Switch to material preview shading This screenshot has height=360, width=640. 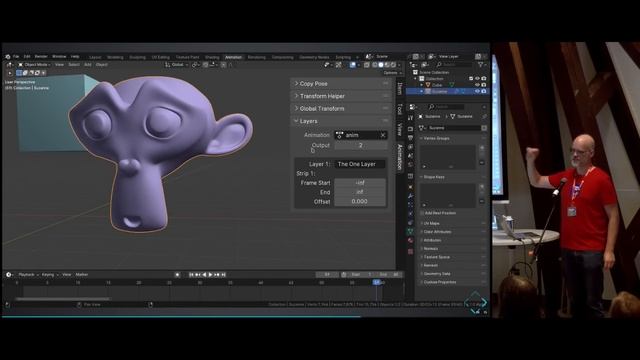click(x=387, y=64)
